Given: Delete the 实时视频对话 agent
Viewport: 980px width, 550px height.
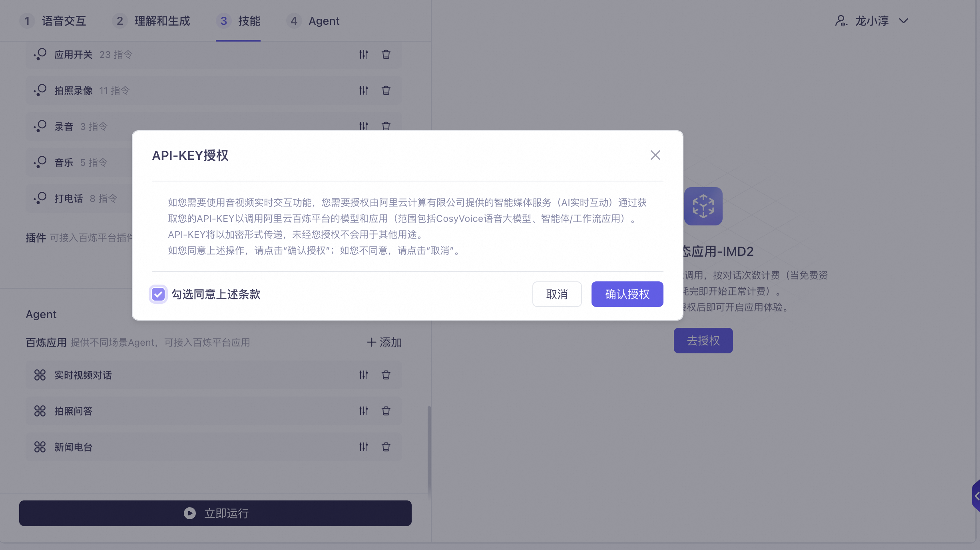Looking at the screenshot, I should tap(386, 375).
